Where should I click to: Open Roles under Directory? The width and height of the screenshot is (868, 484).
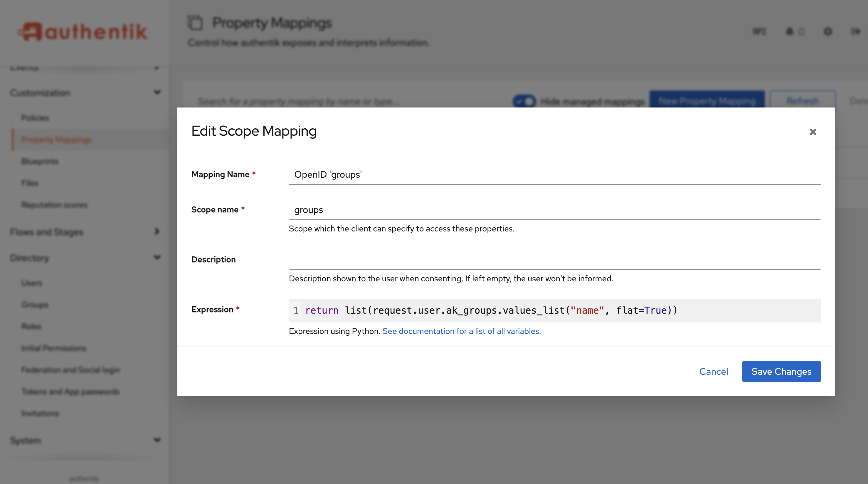pyautogui.click(x=31, y=326)
